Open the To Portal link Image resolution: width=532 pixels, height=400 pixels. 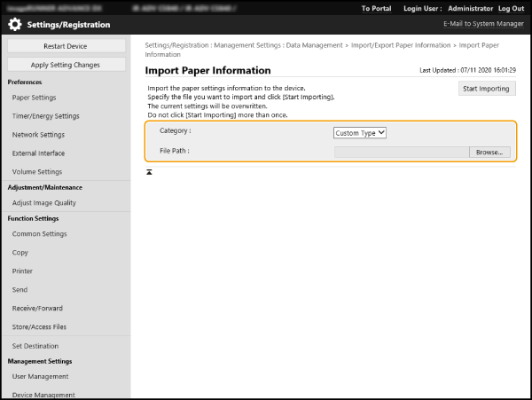click(378, 8)
